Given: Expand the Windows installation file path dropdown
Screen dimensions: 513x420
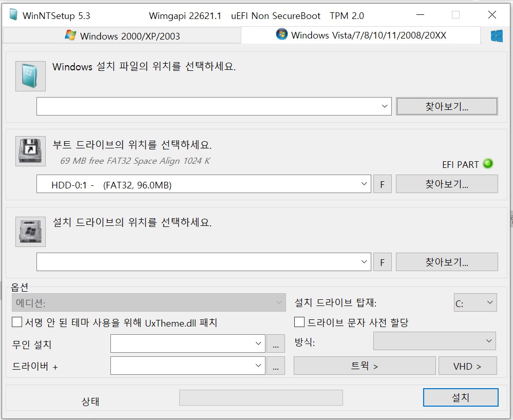Looking at the screenshot, I should click(385, 106).
